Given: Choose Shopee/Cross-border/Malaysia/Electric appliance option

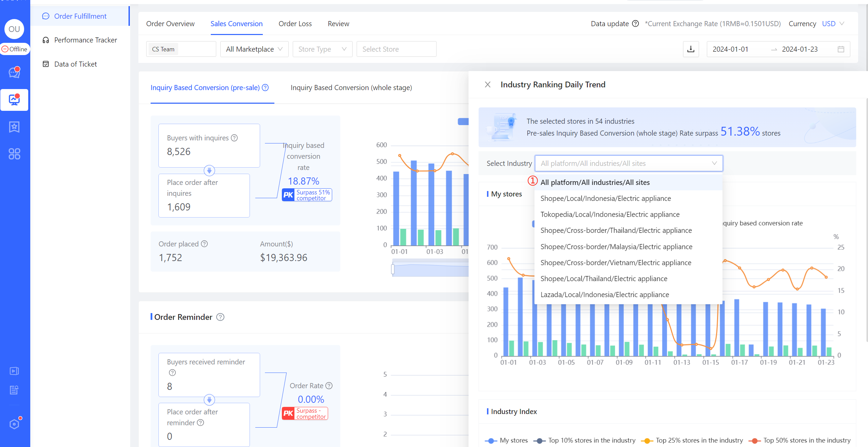Looking at the screenshot, I should click(628, 247).
